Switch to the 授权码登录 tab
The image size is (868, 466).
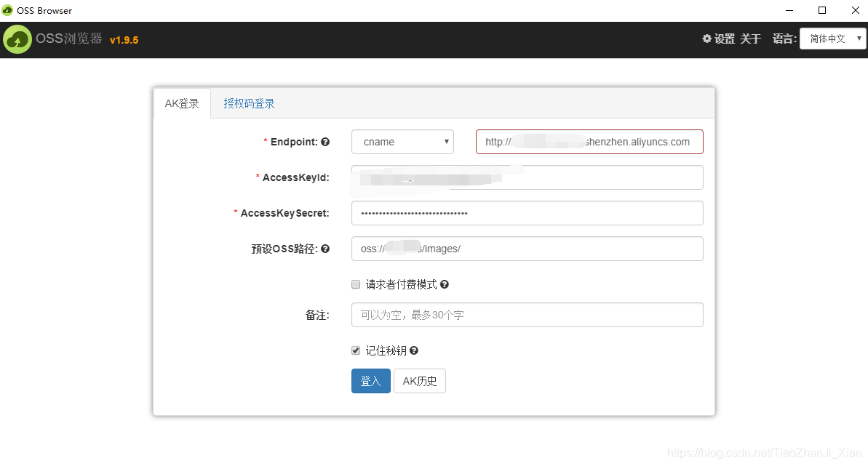(249, 103)
